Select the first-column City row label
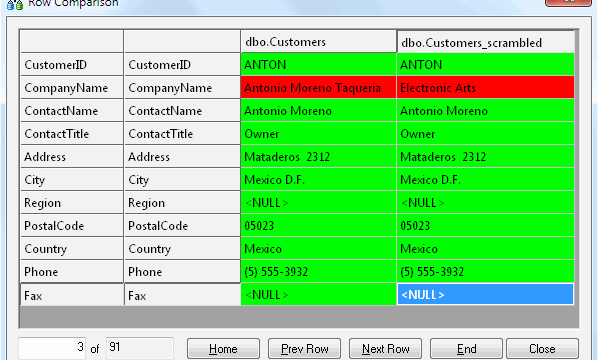The height and width of the screenshot is (360, 598). coord(72,179)
